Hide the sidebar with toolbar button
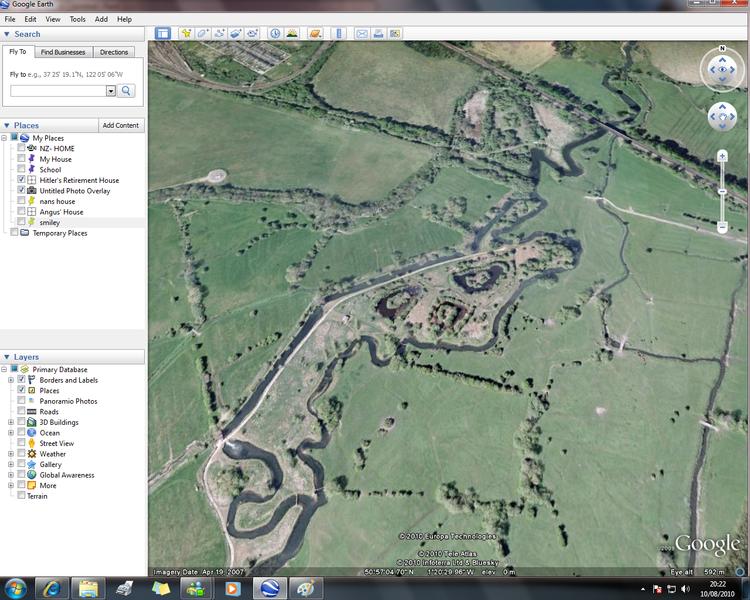Viewport: 750px width, 600px height. pos(162,33)
